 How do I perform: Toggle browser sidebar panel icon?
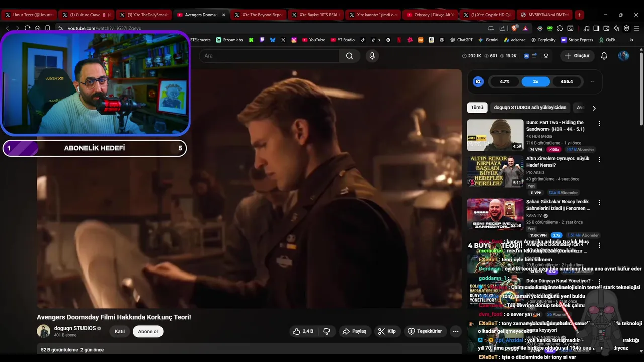pos(596,28)
